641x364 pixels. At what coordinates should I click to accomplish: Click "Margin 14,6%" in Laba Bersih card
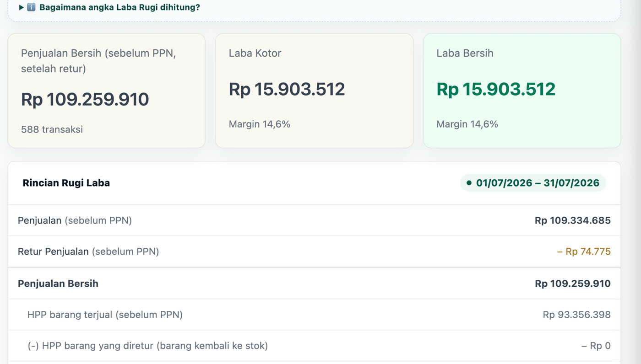[x=467, y=124]
